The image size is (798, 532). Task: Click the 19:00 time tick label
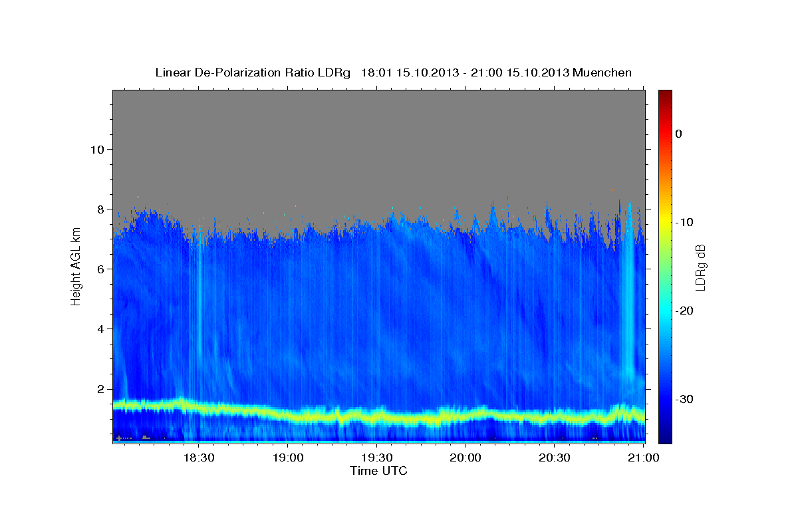point(287,458)
